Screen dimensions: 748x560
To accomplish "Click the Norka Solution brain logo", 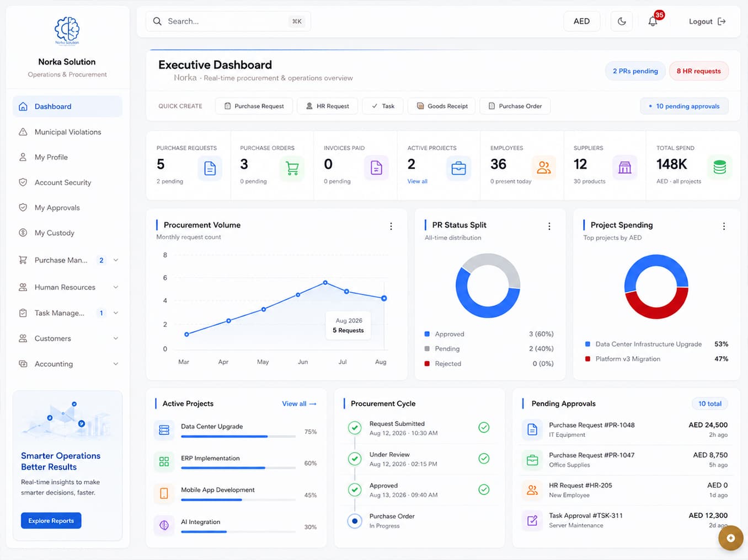I will (x=67, y=30).
